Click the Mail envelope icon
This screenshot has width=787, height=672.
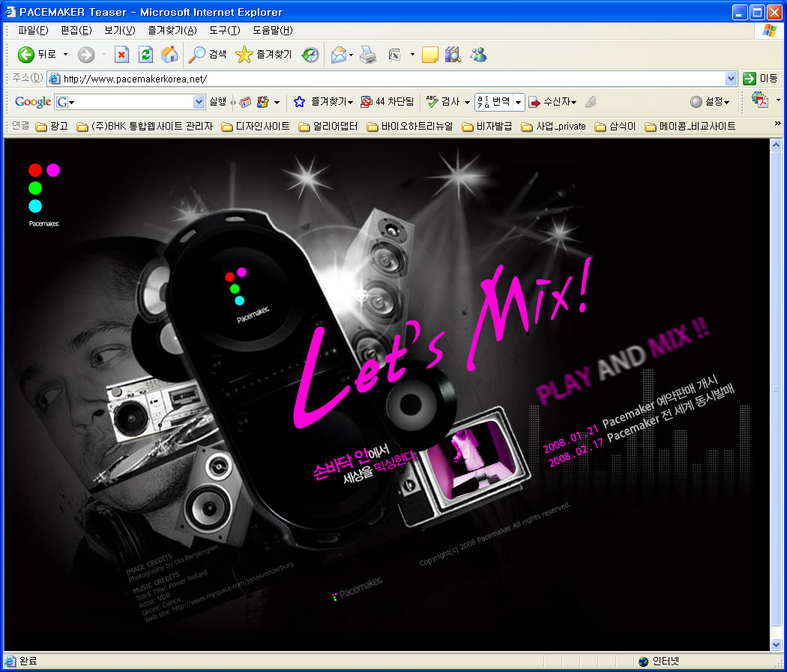point(339,54)
